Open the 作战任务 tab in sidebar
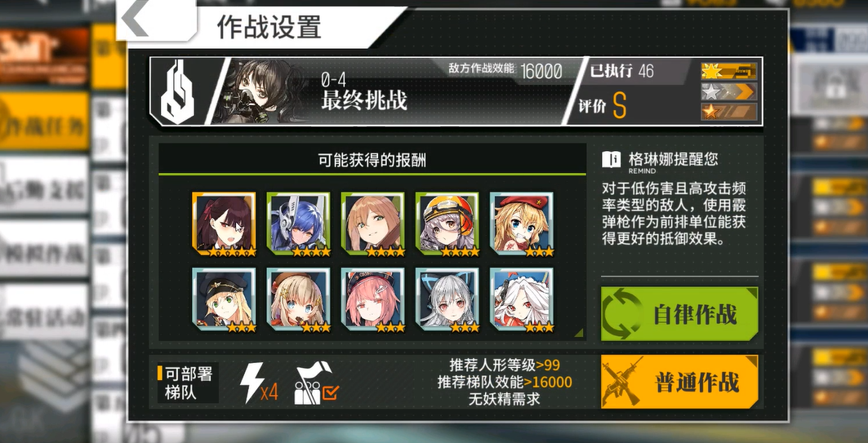Viewport: 868px width, 443px height. [x=44, y=121]
